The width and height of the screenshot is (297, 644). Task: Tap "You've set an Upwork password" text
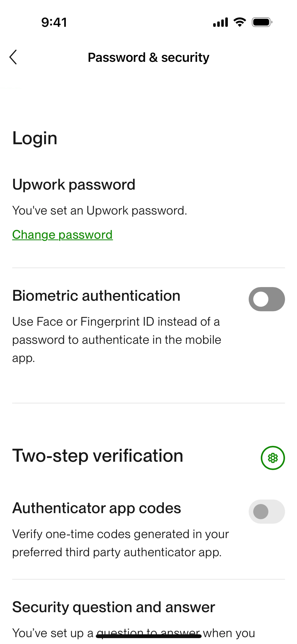pos(99,210)
